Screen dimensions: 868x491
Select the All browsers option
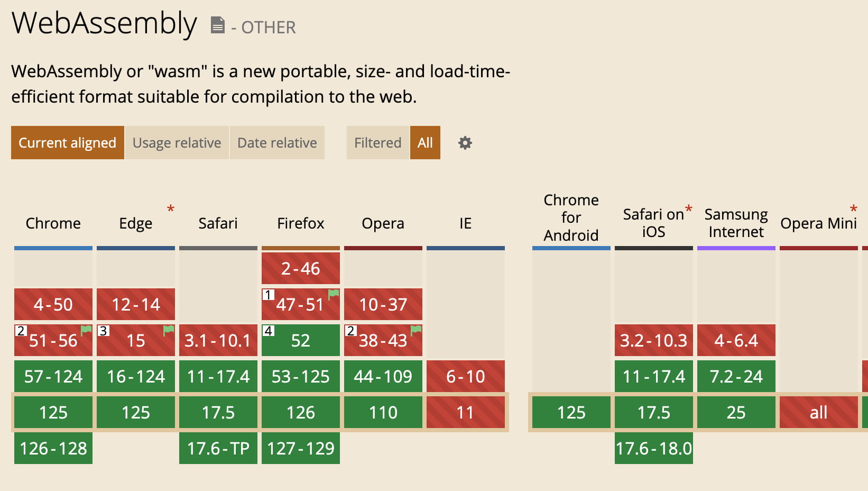click(425, 143)
